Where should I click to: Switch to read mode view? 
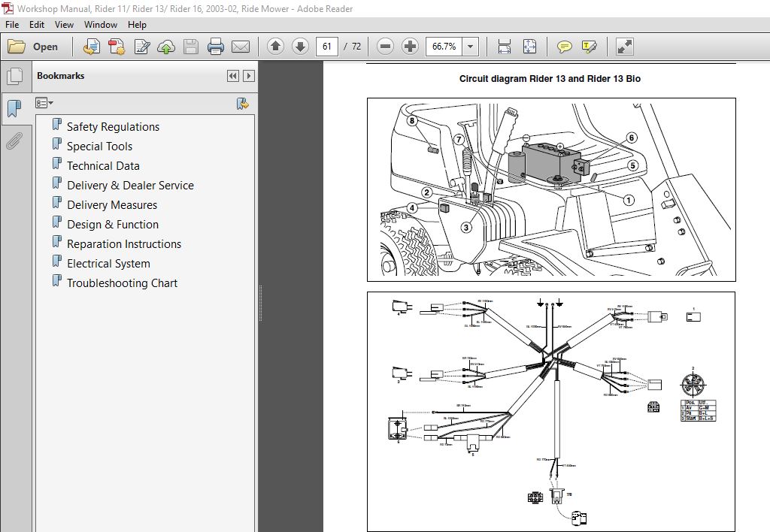(625, 47)
